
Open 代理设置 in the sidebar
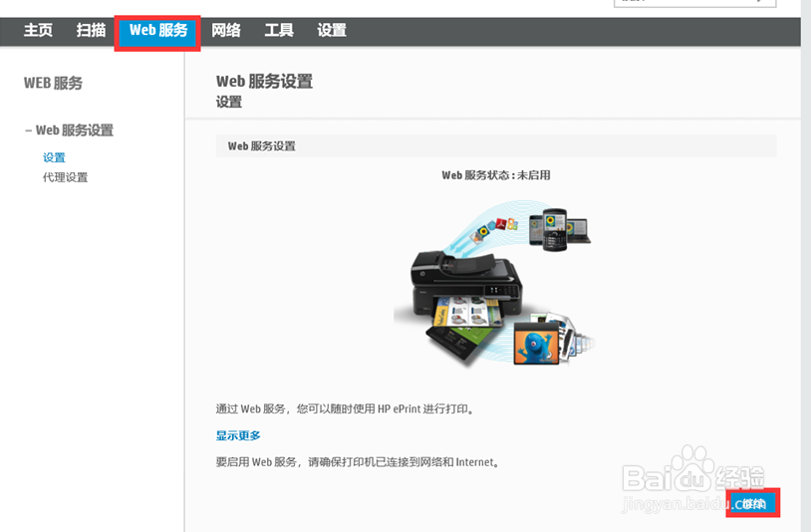pyautogui.click(x=65, y=177)
